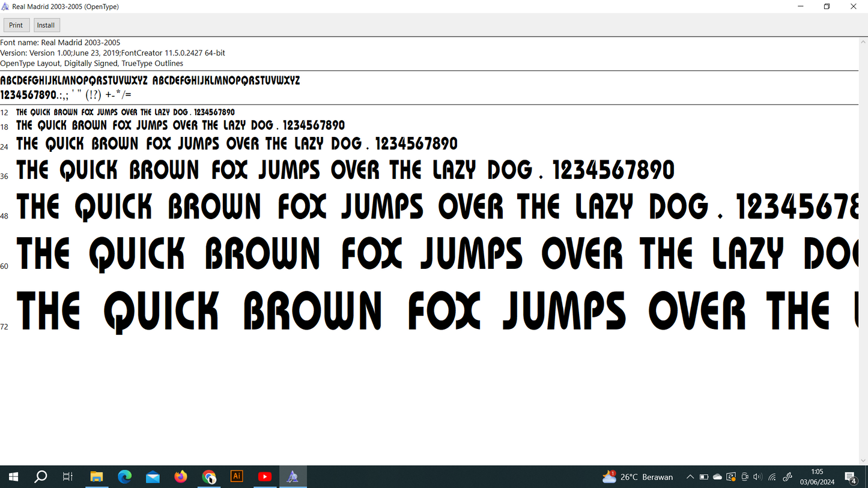Image resolution: width=868 pixels, height=488 pixels.
Task: Open OneDrive cloud icon in tray
Action: coord(717,477)
